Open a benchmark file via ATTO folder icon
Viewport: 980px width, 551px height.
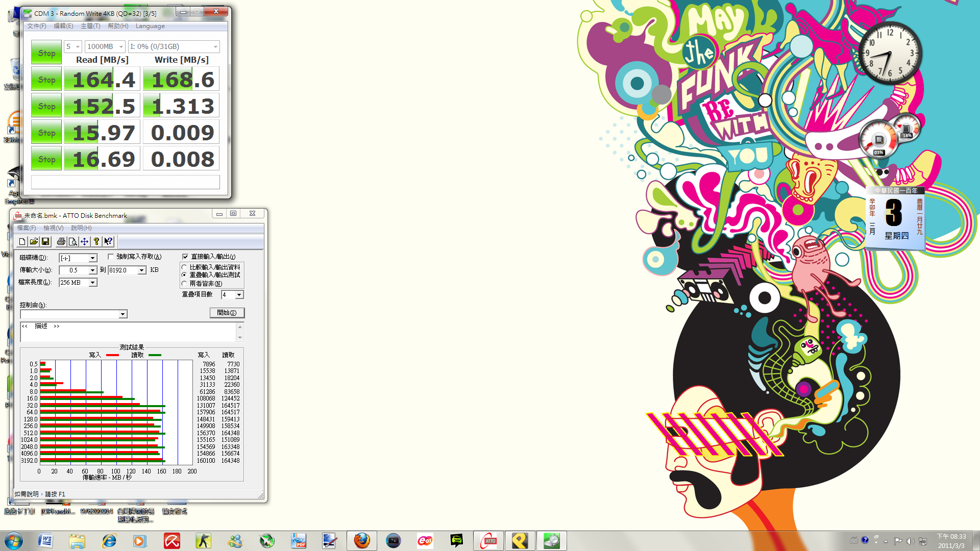click(34, 241)
